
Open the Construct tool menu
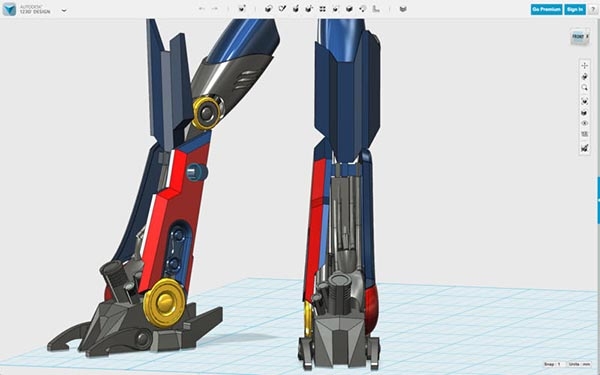(x=296, y=9)
